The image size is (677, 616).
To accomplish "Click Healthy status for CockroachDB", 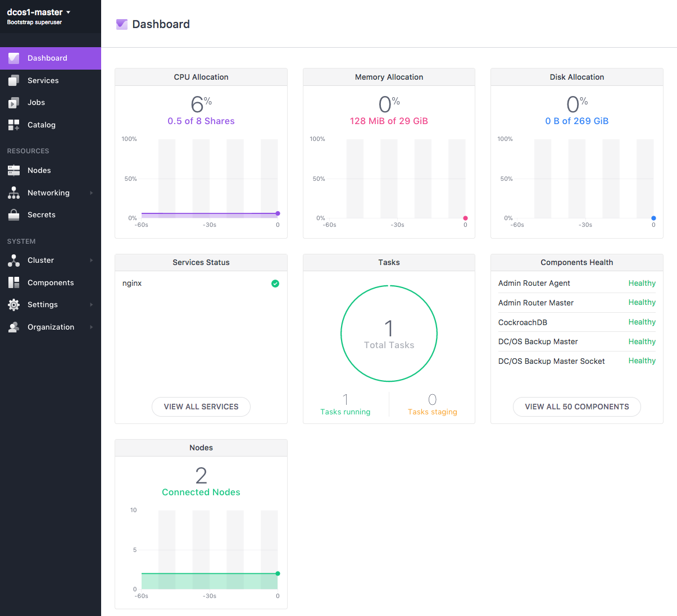I will (x=642, y=322).
